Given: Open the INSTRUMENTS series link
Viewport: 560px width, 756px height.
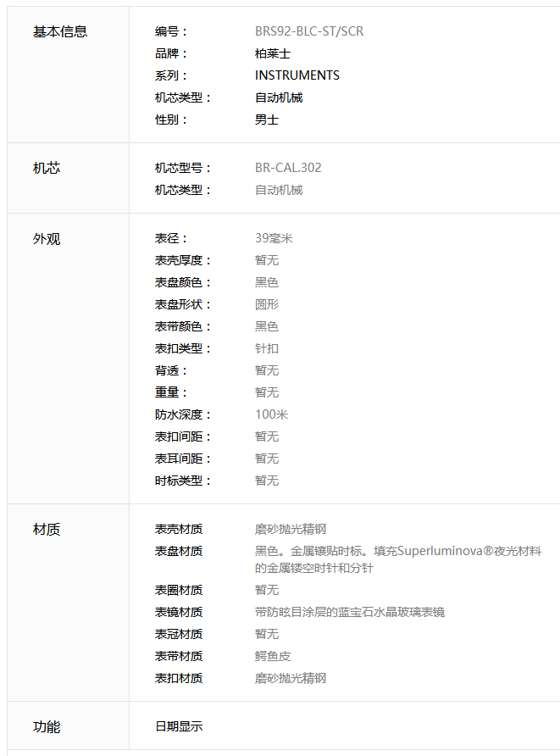Looking at the screenshot, I should (297, 75).
